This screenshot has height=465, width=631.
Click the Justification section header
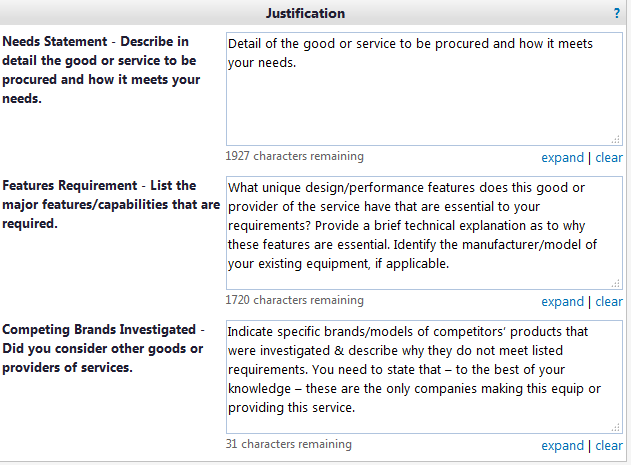(x=305, y=14)
